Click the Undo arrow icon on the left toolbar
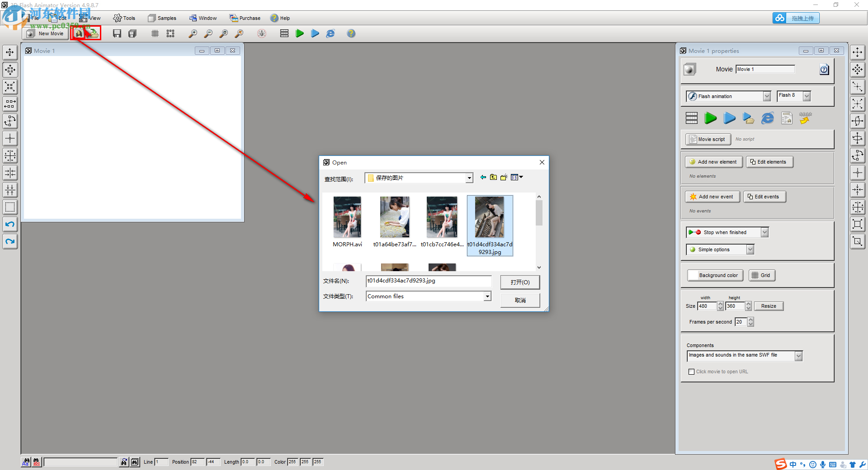Screen dimensions: 868x470 point(9,224)
